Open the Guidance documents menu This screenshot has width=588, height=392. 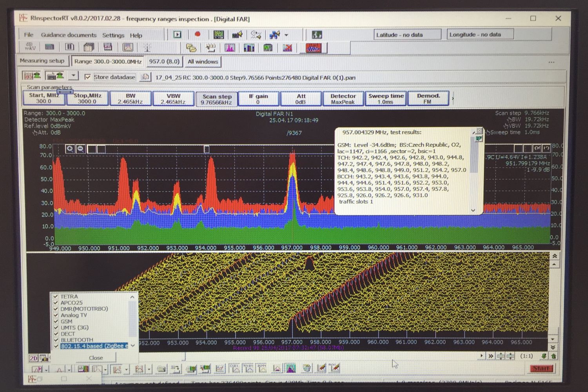coord(69,35)
